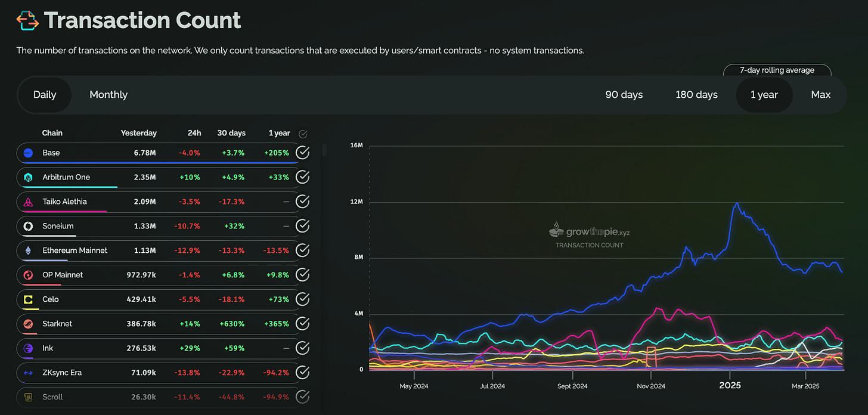Click the Celo logo icon
The width and height of the screenshot is (868, 415).
[x=28, y=299]
